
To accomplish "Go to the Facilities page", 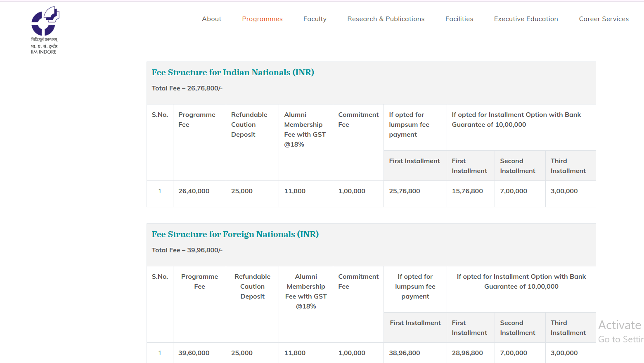I will [x=459, y=19].
